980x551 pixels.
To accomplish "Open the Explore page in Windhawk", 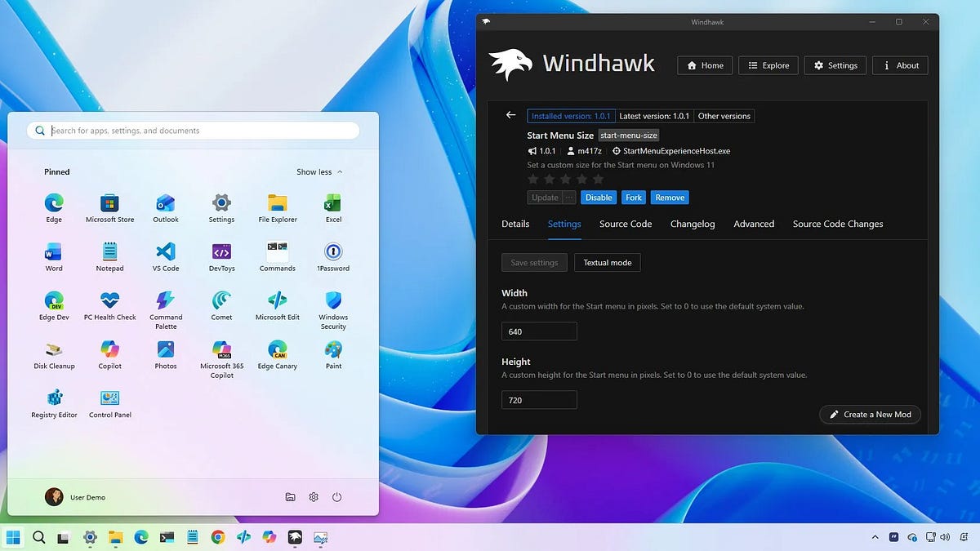I will pyautogui.click(x=769, y=65).
